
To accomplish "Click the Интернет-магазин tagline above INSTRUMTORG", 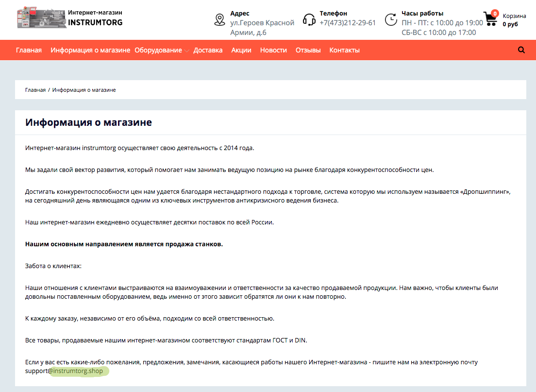I will (x=95, y=12).
